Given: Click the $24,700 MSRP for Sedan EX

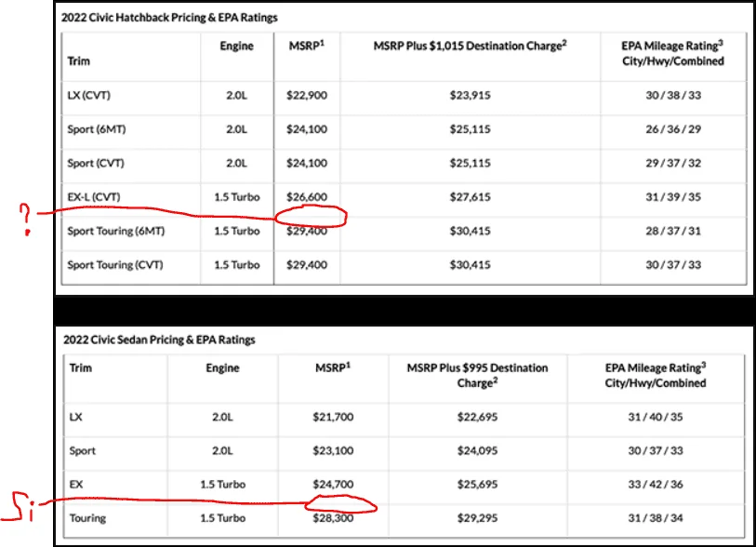Looking at the screenshot, I should [335, 485].
